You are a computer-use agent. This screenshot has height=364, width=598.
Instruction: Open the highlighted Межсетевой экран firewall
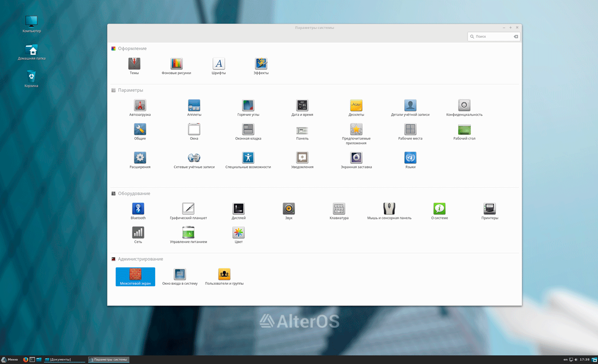[135, 277]
